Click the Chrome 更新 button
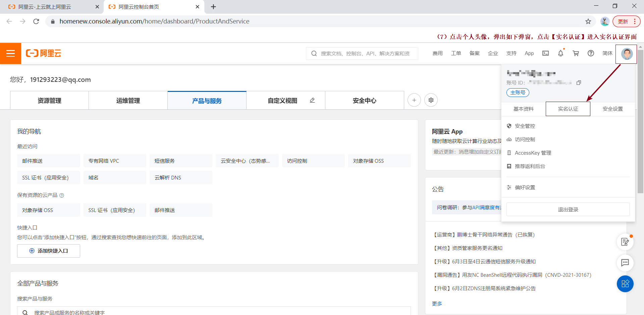 point(626,21)
